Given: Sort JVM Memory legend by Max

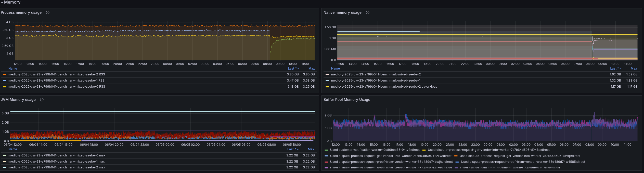Looking at the screenshot, I should (x=311, y=149).
